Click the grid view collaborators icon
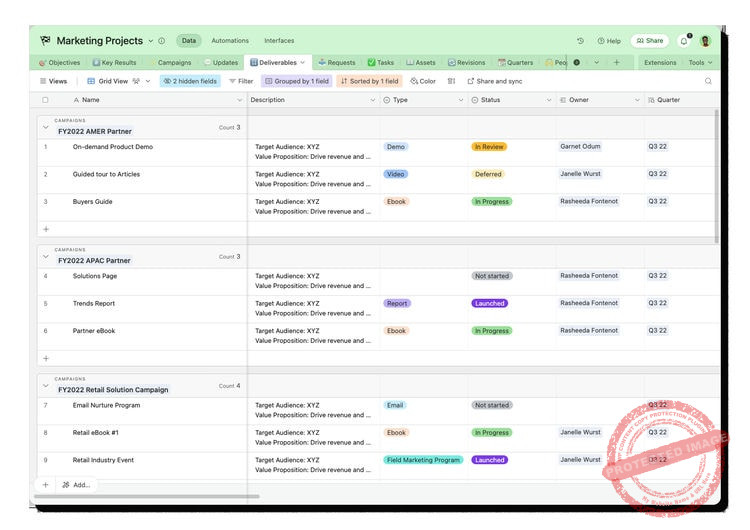 [x=136, y=81]
